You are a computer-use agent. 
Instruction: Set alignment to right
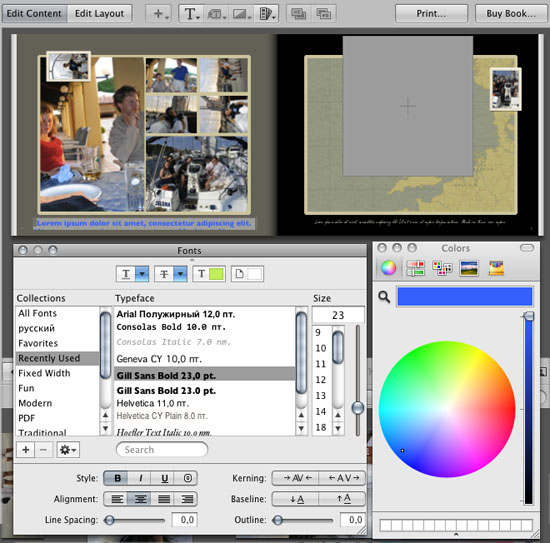pyautogui.click(x=187, y=499)
